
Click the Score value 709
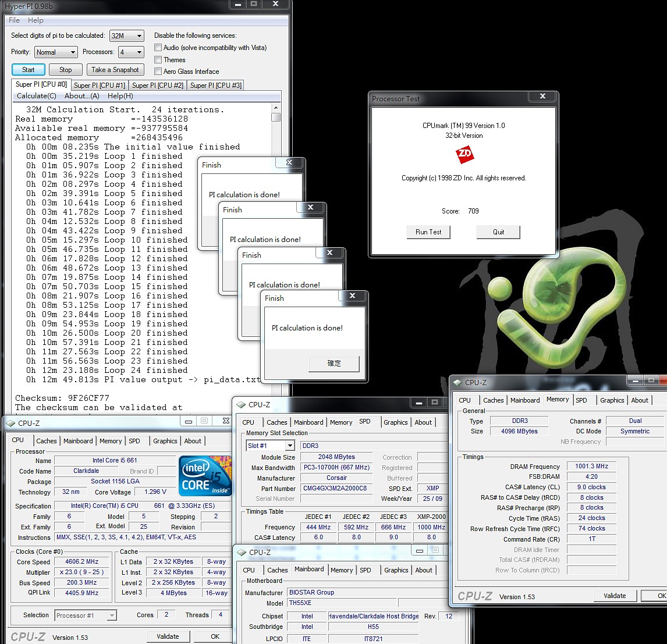(473, 211)
